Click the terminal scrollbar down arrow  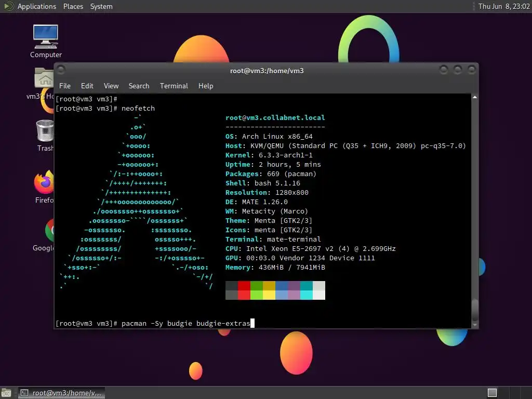coord(475,325)
